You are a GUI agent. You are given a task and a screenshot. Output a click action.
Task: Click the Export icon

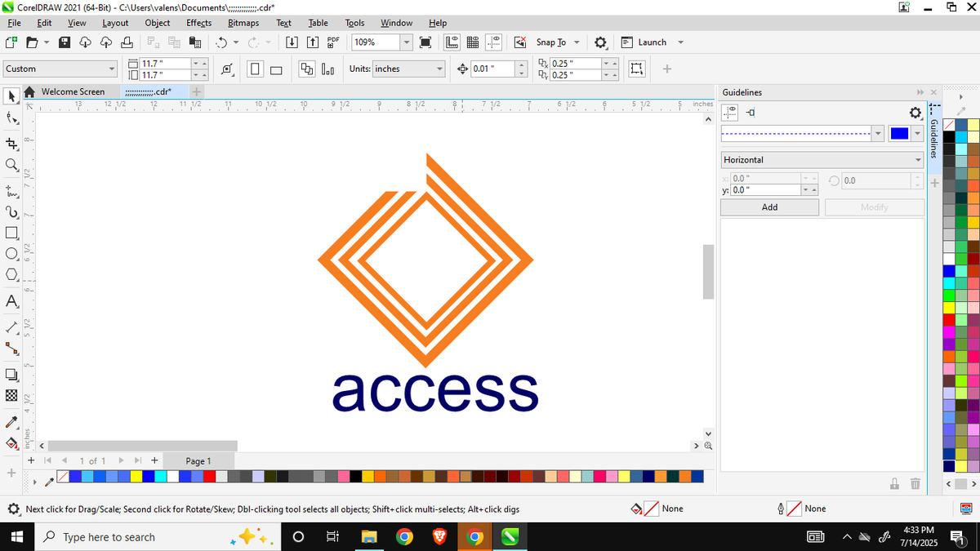[314, 42]
